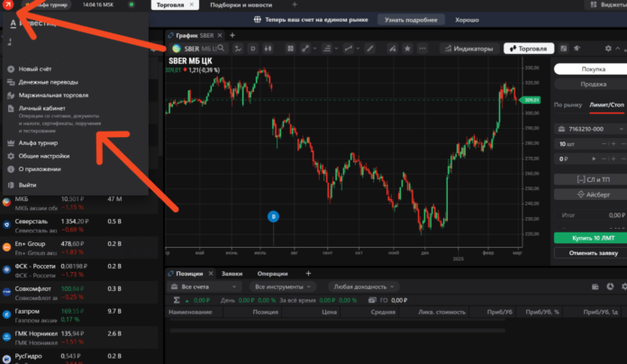Open the chart layout grid icon
The image size is (627, 364).
290,49
